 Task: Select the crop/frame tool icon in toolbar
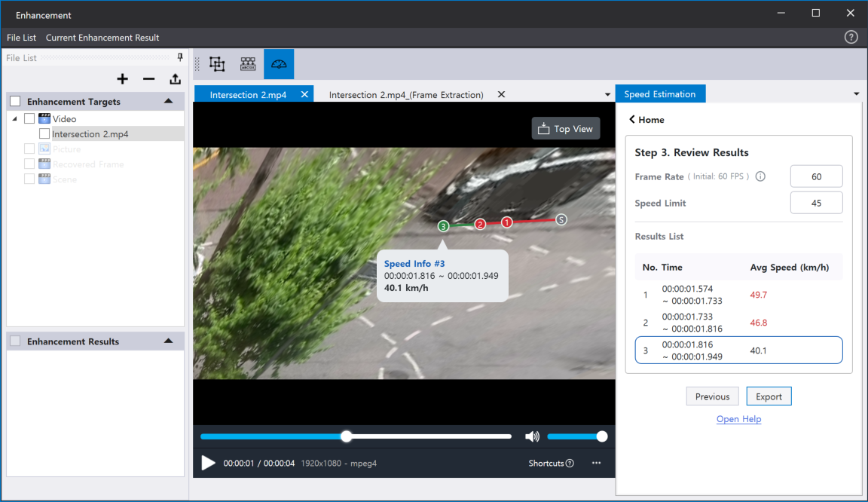coord(217,65)
